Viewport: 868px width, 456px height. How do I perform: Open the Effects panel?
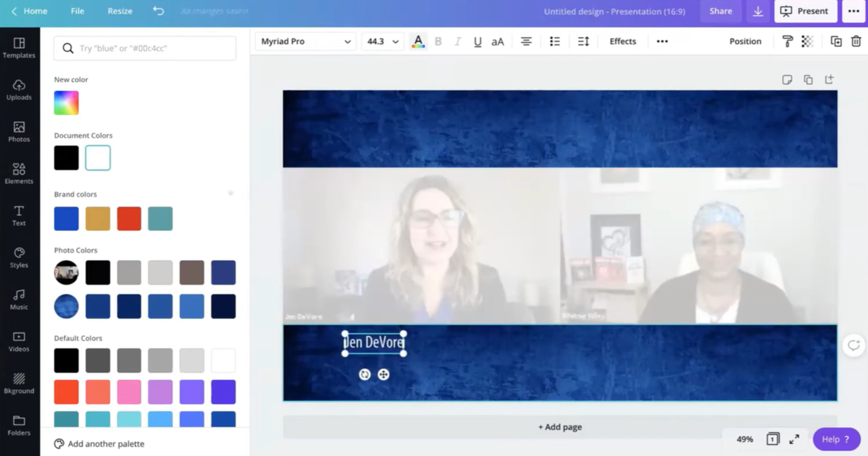point(623,41)
